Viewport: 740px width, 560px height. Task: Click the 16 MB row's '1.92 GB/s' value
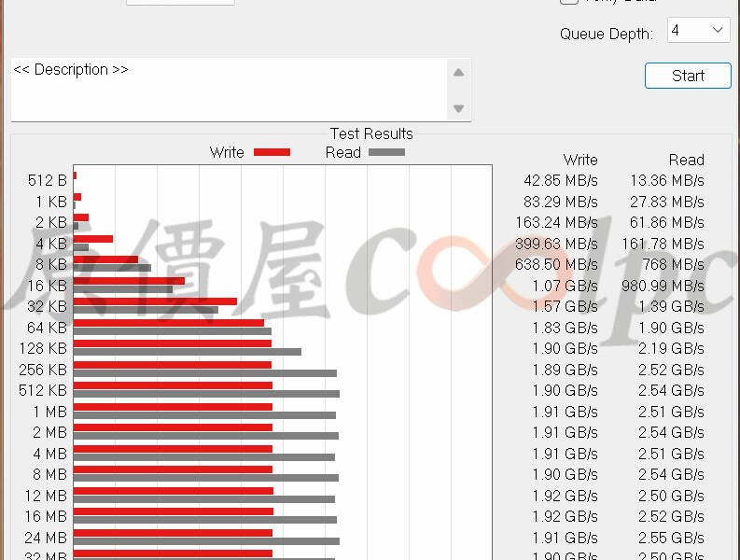pos(565,516)
